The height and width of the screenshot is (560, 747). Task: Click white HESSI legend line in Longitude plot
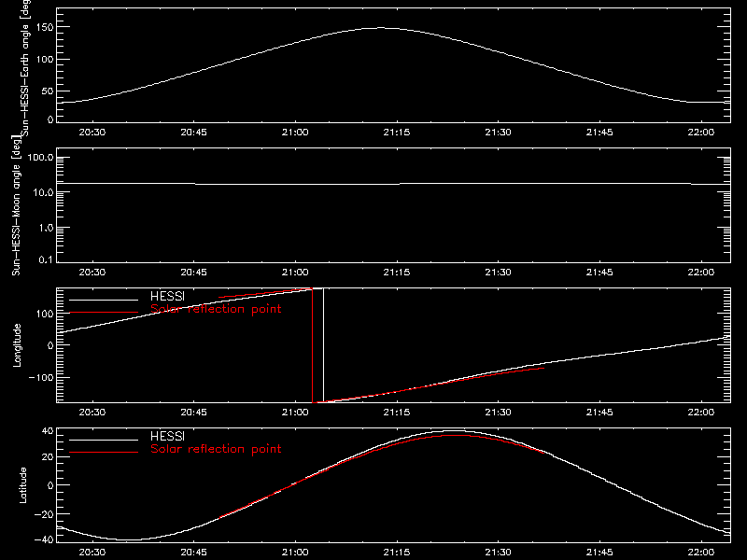104,300
